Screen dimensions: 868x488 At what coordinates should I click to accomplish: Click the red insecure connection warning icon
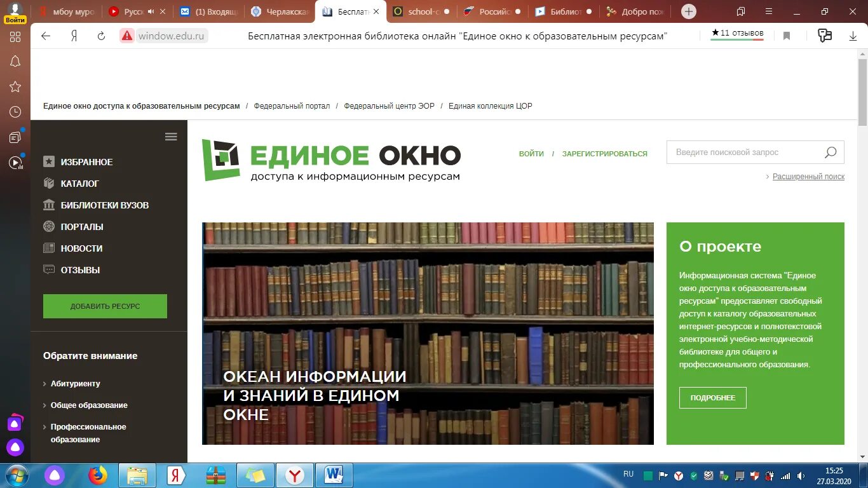tap(127, 36)
